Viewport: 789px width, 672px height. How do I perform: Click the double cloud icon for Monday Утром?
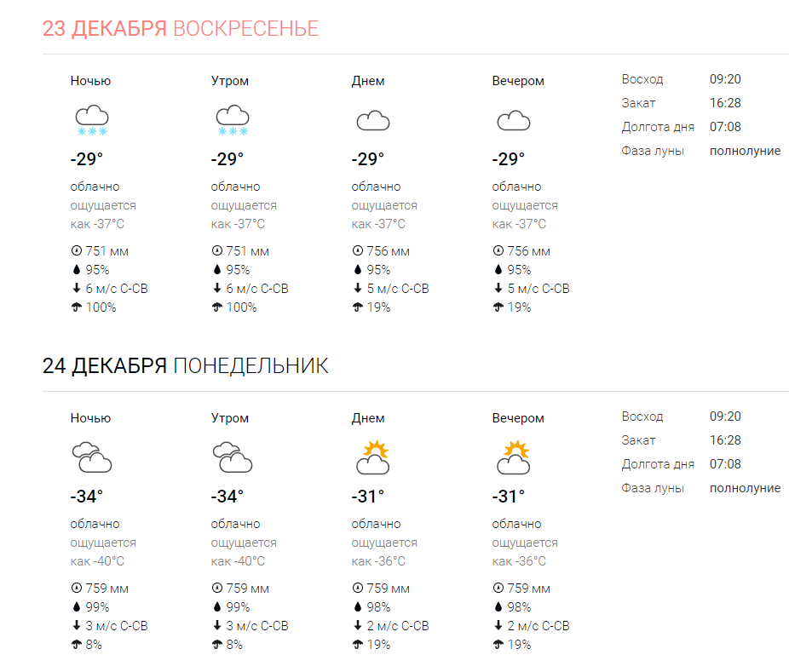click(x=232, y=457)
